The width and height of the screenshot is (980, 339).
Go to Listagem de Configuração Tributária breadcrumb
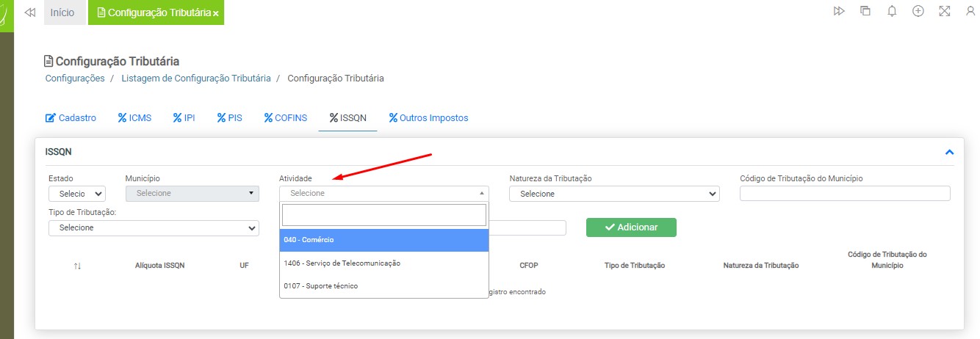point(196,78)
